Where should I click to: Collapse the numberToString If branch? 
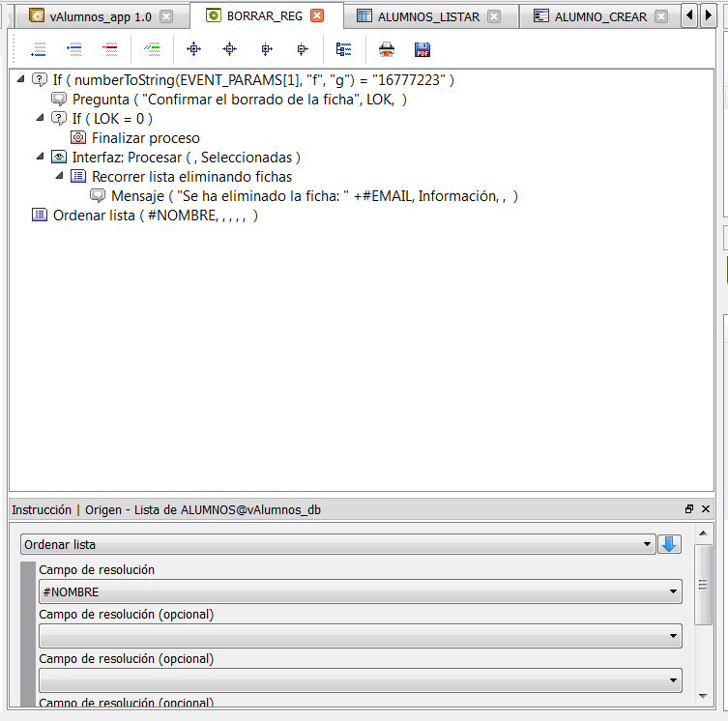pos(21,79)
